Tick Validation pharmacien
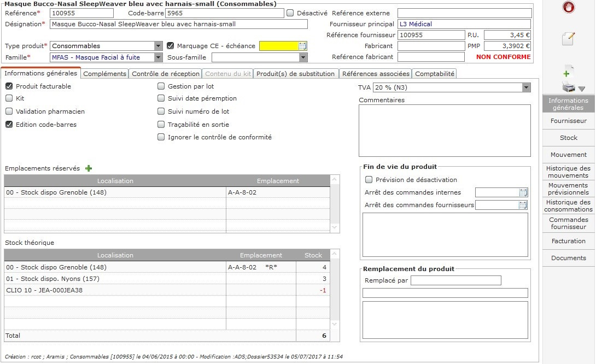Image resolution: width=596 pixels, height=364 pixels. (9, 111)
